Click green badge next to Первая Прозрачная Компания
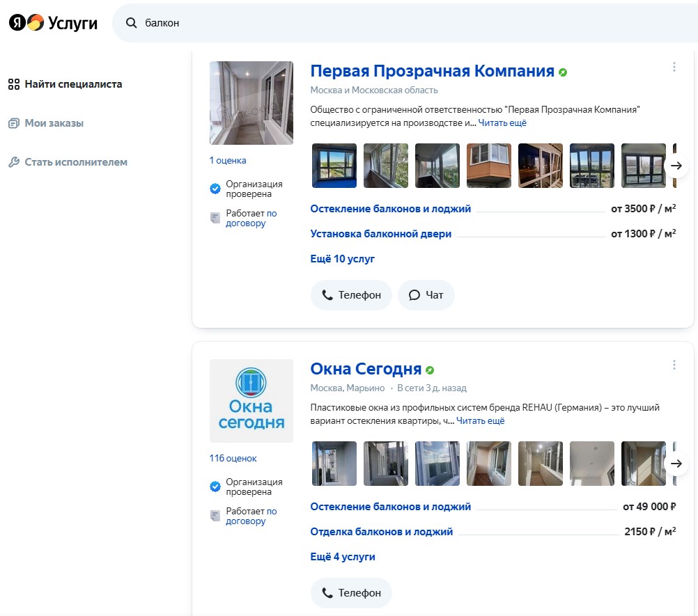This screenshot has width=698, height=616. pyautogui.click(x=563, y=72)
